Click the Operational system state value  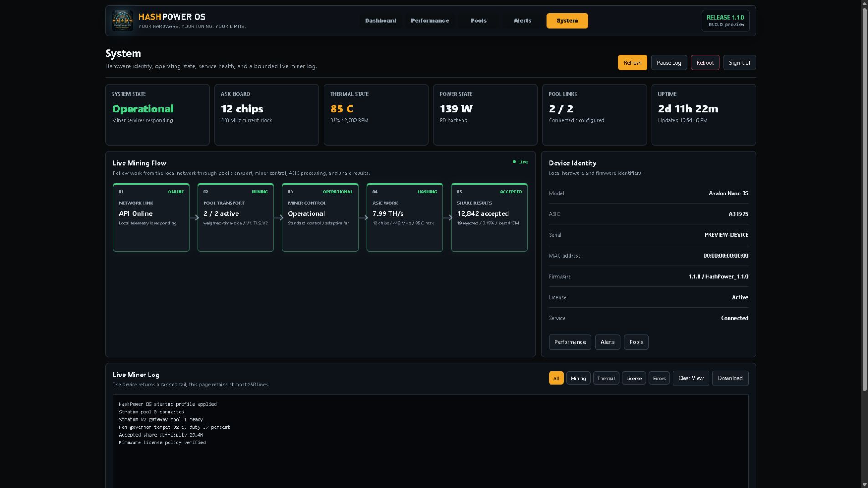tap(143, 109)
